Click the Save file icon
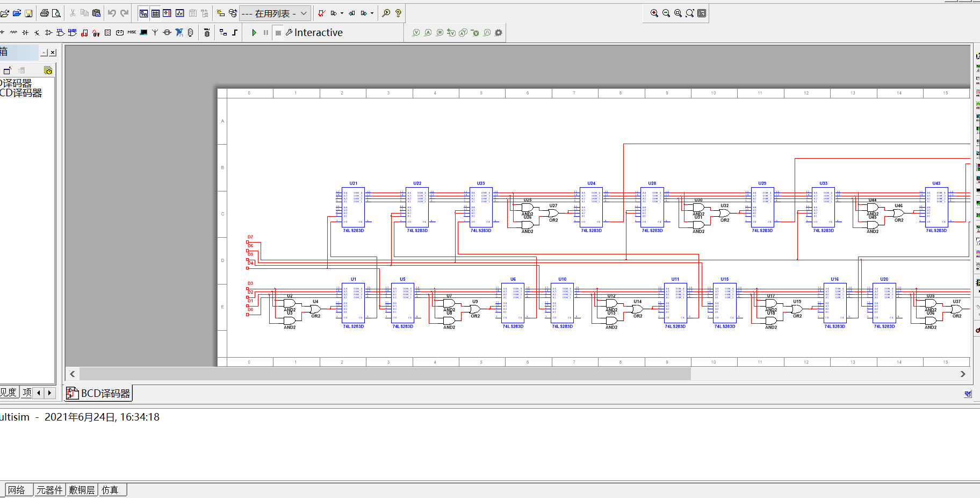The height and width of the screenshot is (498, 980). click(28, 13)
